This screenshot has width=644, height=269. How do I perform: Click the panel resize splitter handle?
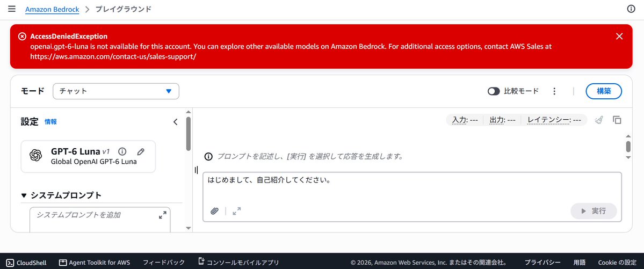coord(197,170)
